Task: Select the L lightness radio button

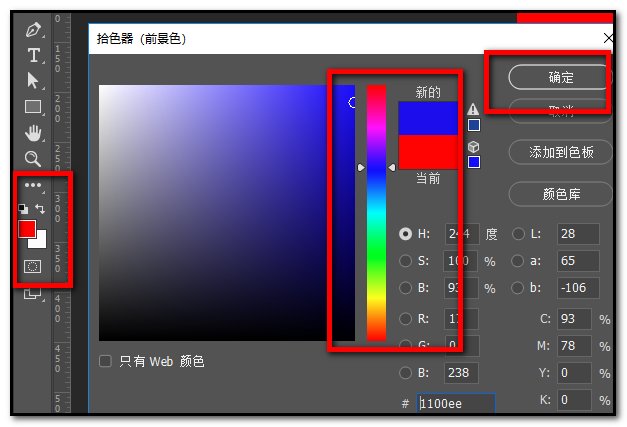Action: [518, 234]
